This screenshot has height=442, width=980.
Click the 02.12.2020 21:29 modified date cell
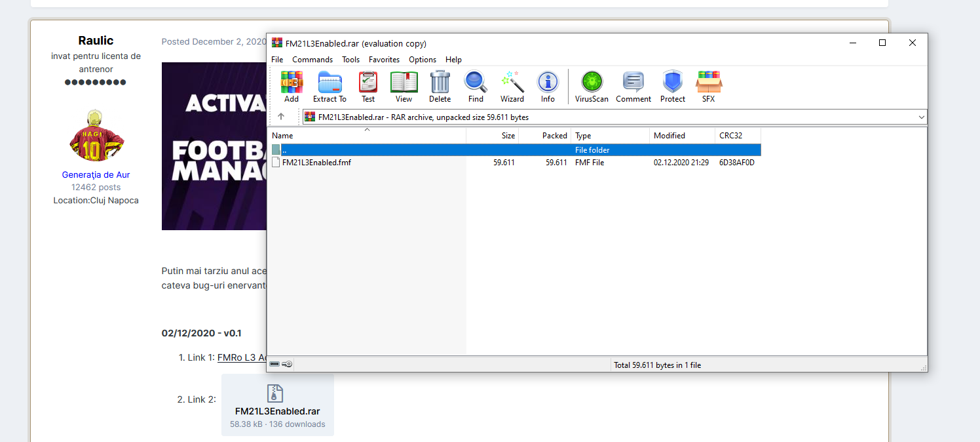tap(681, 163)
